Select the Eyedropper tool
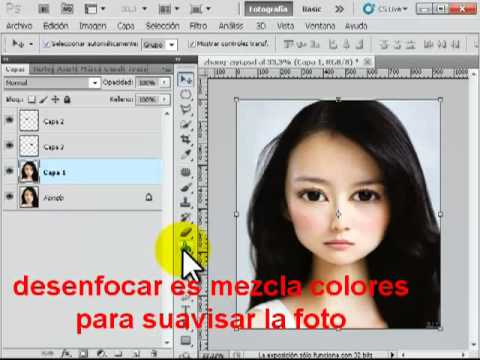The height and width of the screenshot is (360, 480). click(186, 155)
